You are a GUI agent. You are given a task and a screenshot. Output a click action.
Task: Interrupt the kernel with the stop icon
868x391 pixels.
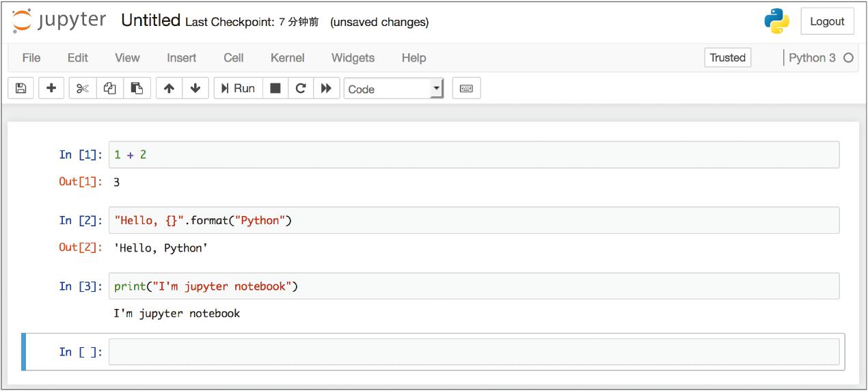(x=275, y=88)
